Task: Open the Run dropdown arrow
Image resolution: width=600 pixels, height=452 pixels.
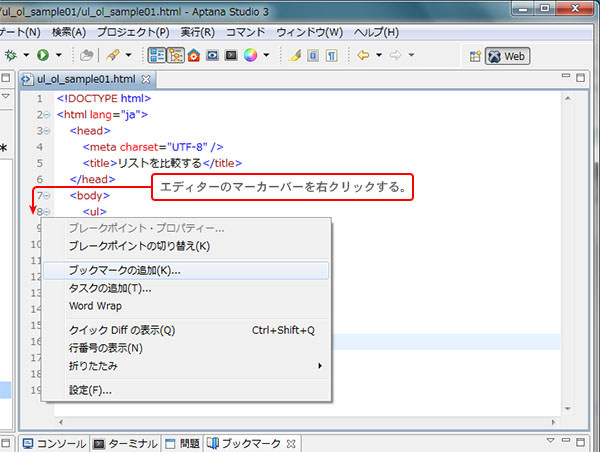Action: pyautogui.click(x=59, y=55)
